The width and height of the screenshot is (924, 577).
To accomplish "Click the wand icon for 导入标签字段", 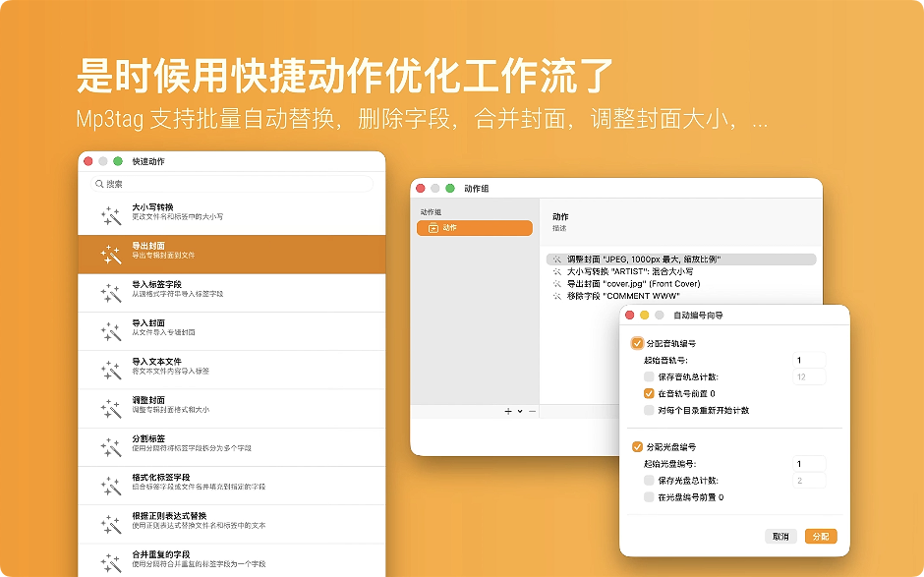I will (x=111, y=292).
